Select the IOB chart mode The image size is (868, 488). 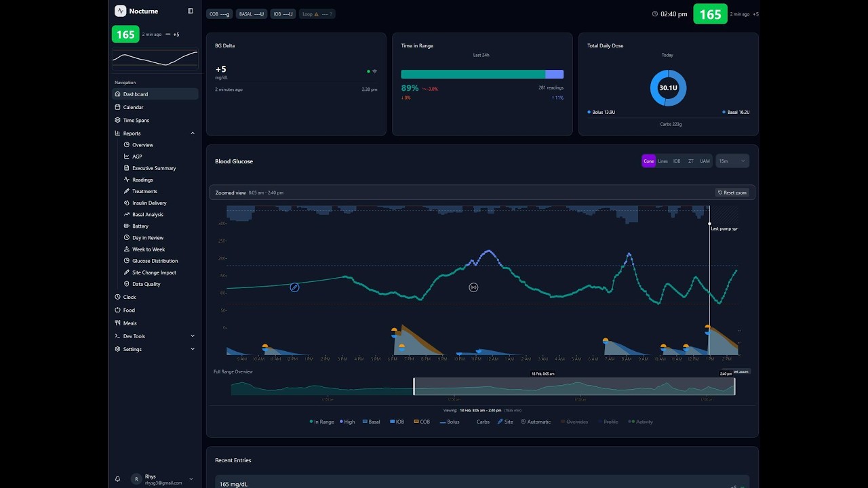pos(677,161)
